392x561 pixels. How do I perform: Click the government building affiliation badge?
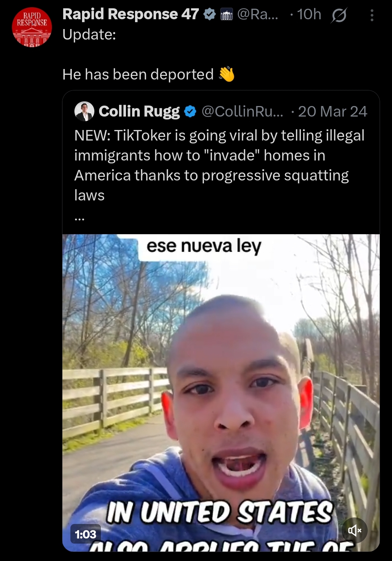[x=226, y=15]
